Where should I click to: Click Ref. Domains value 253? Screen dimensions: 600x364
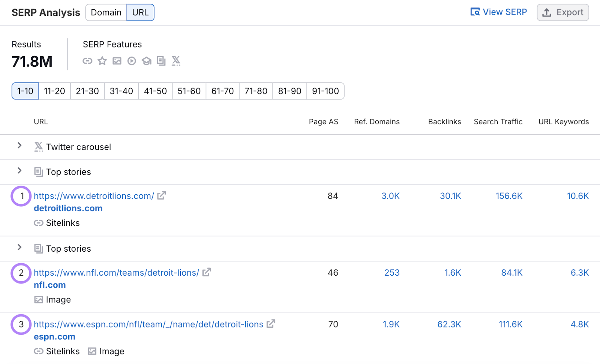pos(392,273)
